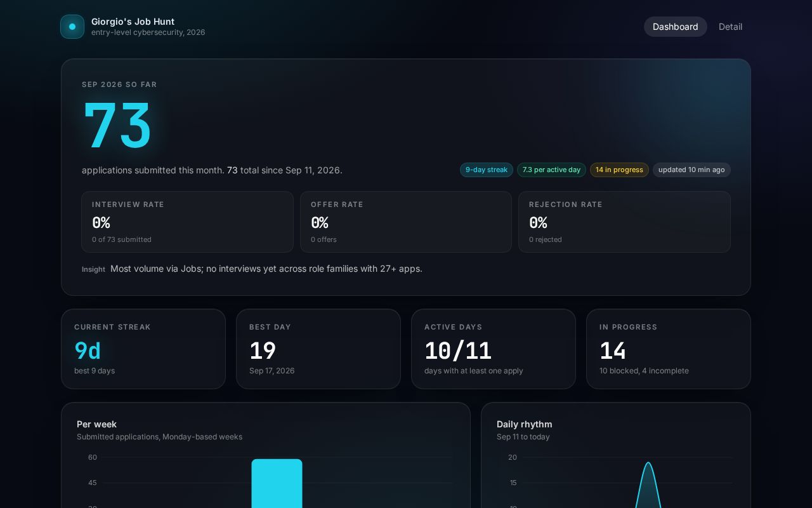Click the Per week chart heading

96,424
